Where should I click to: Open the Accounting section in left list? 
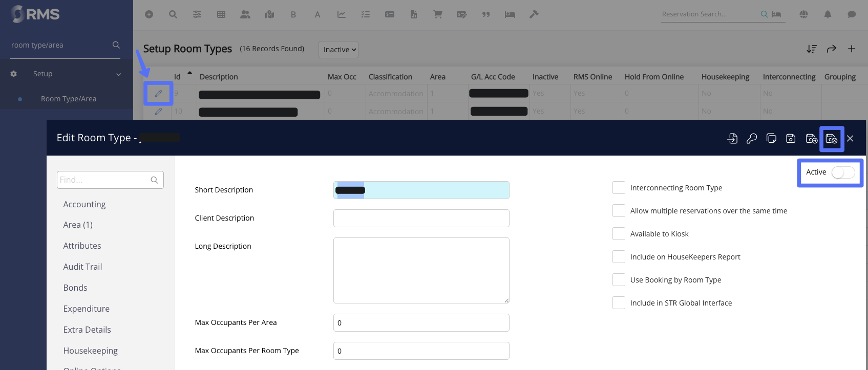[84, 204]
